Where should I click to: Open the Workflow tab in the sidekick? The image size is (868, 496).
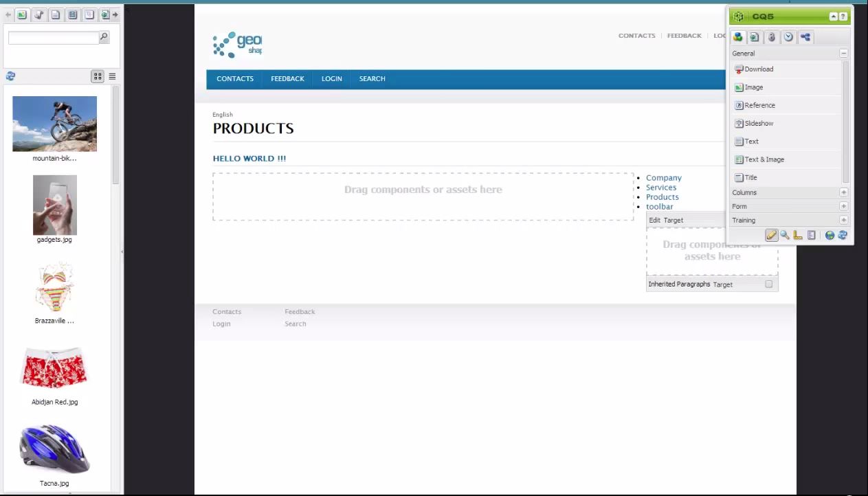[x=805, y=36]
